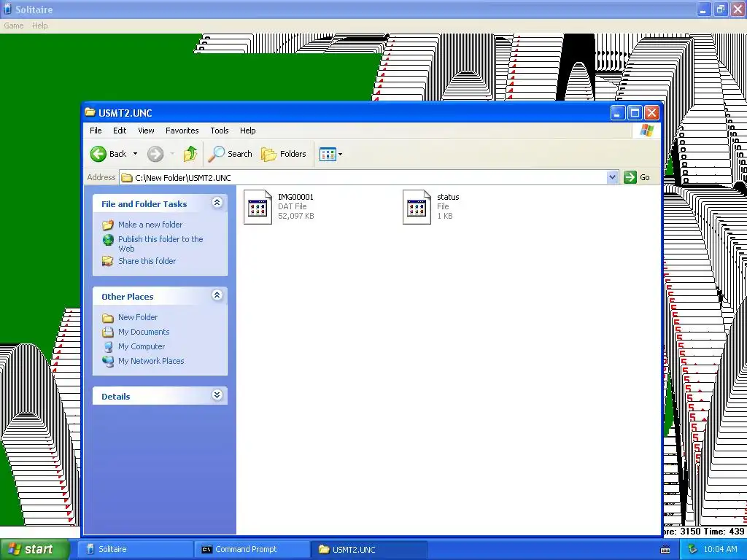Open Search pane with magnifier icon
This screenshot has width=747, height=560.
click(x=216, y=154)
